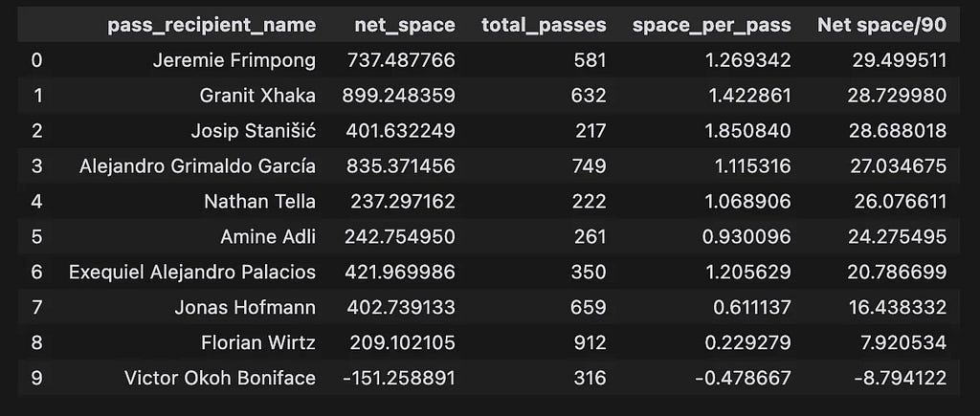Image resolution: width=980 pixels, height=416 pixels.
Task: Select the space_per_pass column header
Action: point(711,25)
